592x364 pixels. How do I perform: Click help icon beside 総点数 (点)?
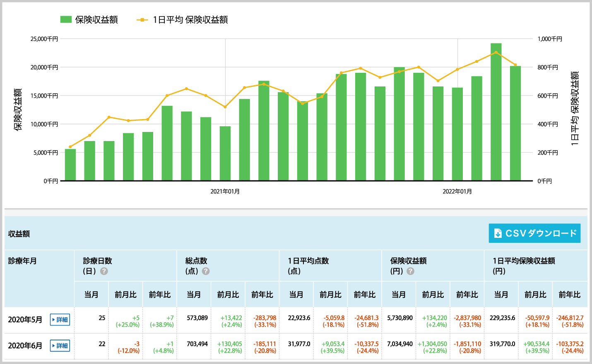206,271
